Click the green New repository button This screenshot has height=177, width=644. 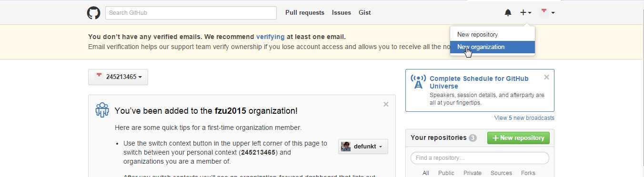(x=518, y=138)
